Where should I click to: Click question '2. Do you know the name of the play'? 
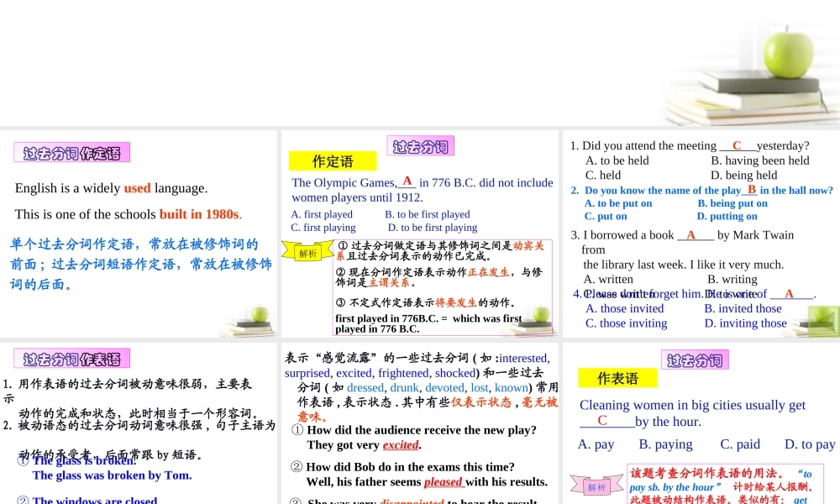point(701,190)
